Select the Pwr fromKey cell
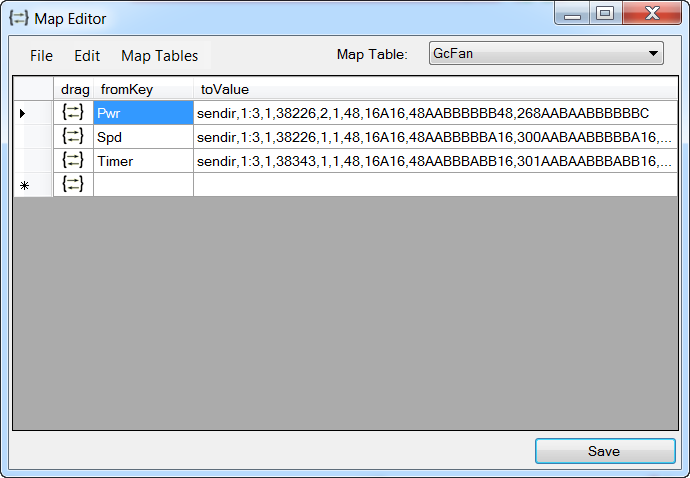This screenshot has height=478, width=690. tap(143, 113)
